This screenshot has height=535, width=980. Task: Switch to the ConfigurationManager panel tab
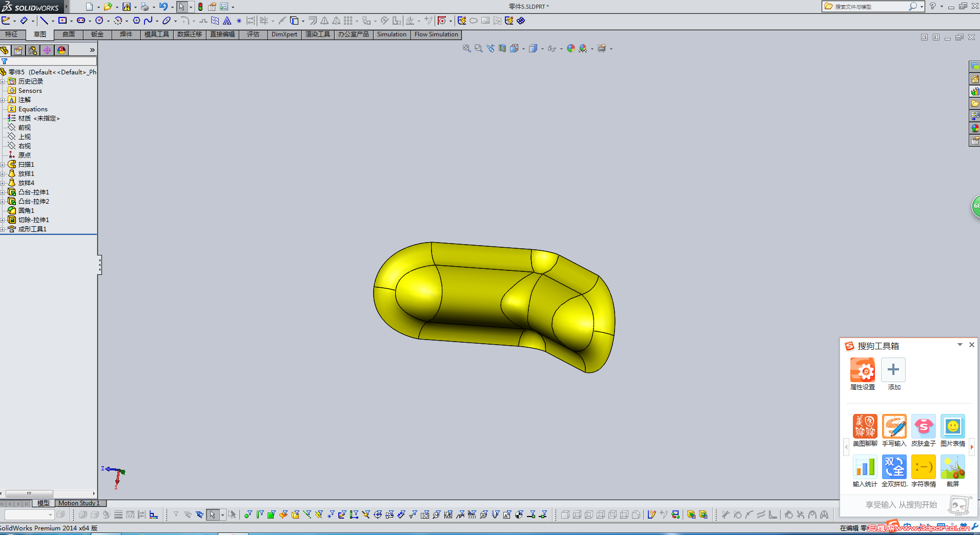(x=33, y=50)
